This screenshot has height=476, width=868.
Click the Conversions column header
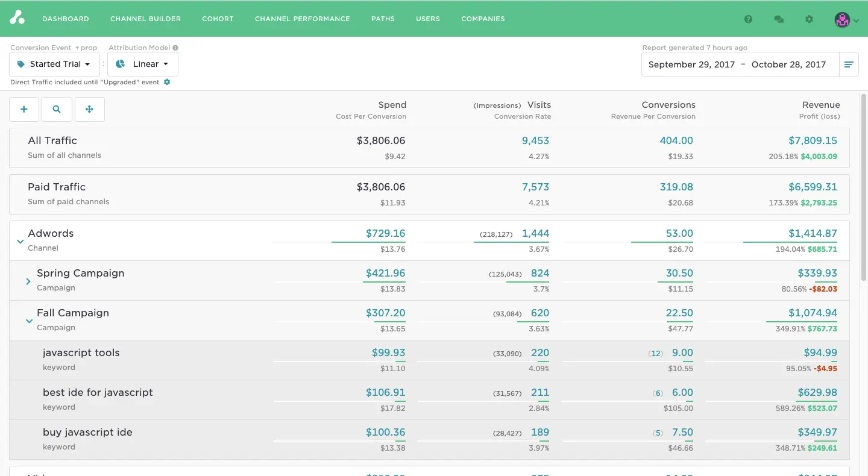click(x=668, y=105)
